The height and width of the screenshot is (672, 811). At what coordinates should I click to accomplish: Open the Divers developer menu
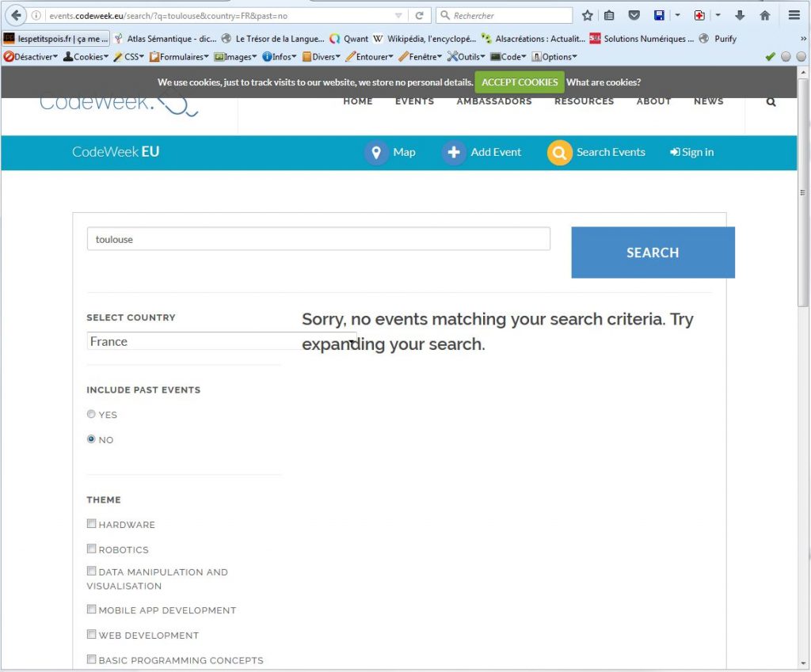(322, 57)
